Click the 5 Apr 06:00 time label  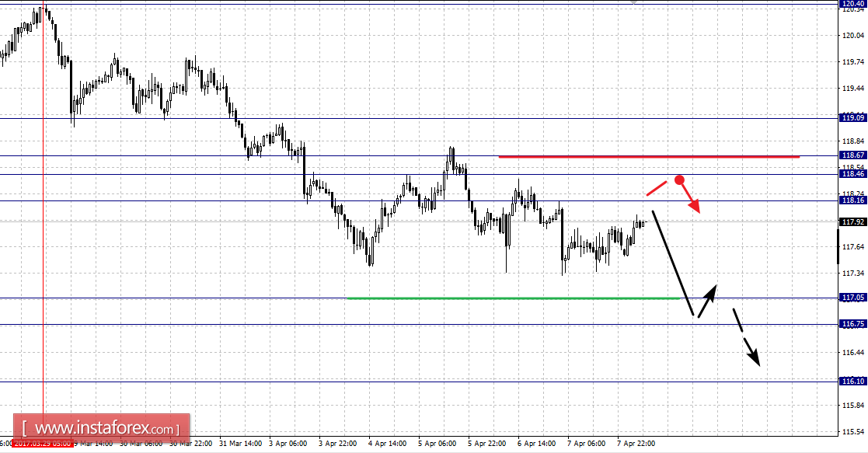tap(437, 444)
